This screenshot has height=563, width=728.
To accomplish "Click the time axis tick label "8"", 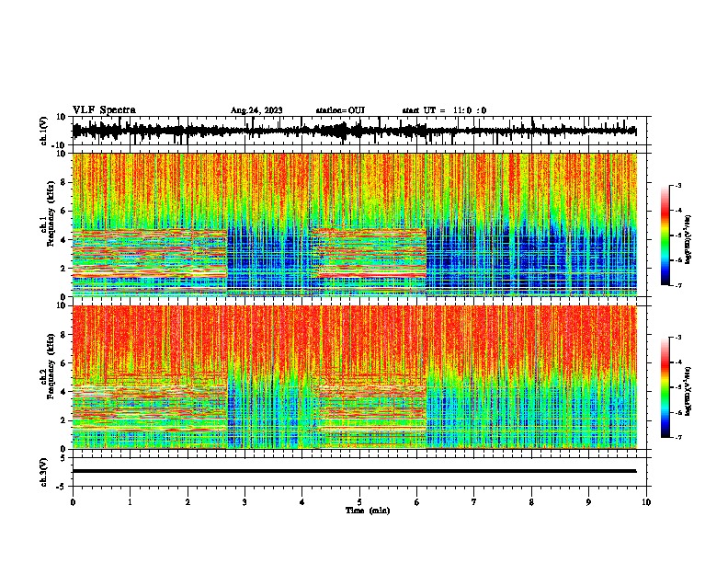I will click(x=531, y=501).
